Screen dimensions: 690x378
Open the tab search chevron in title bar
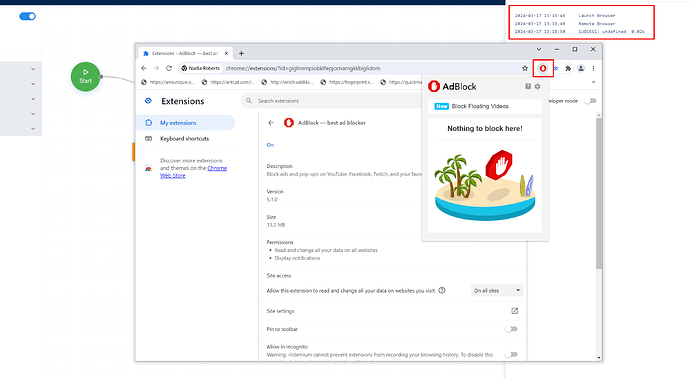point(539,49)
